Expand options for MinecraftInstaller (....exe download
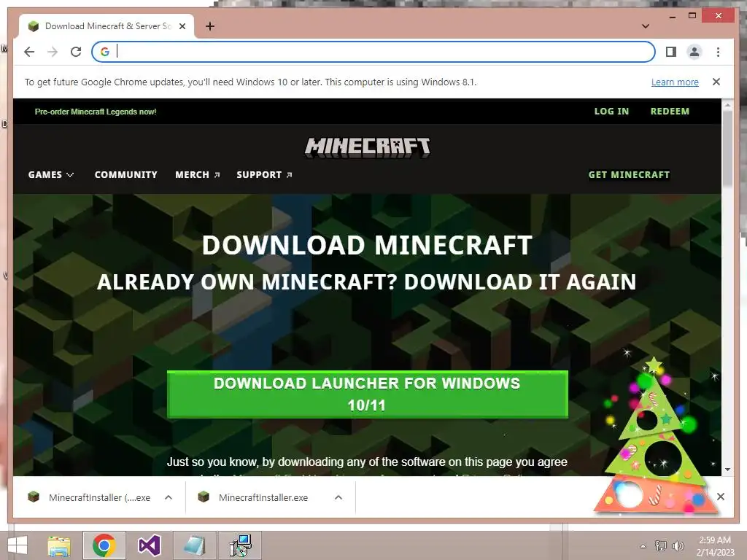The width and height of the screenshot is (747, 560). pos(169,497)
